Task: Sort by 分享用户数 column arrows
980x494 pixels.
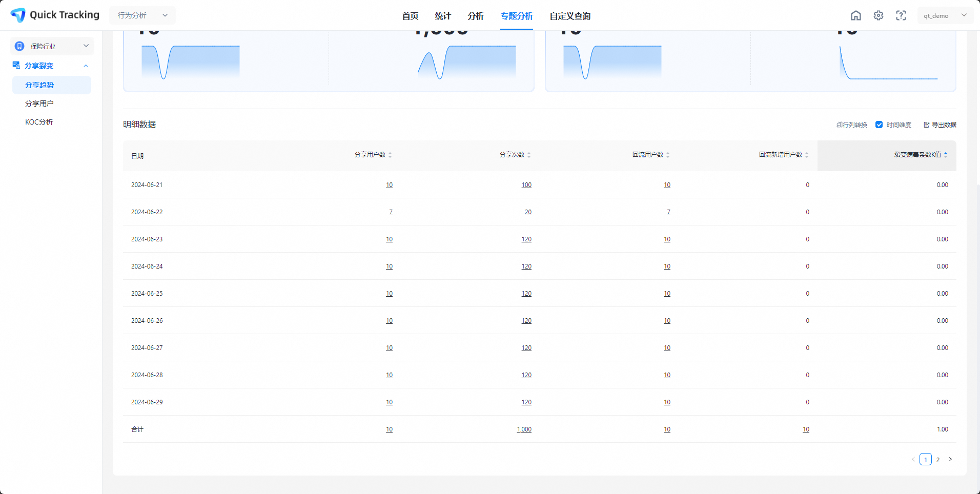Action: click(390, 155)
